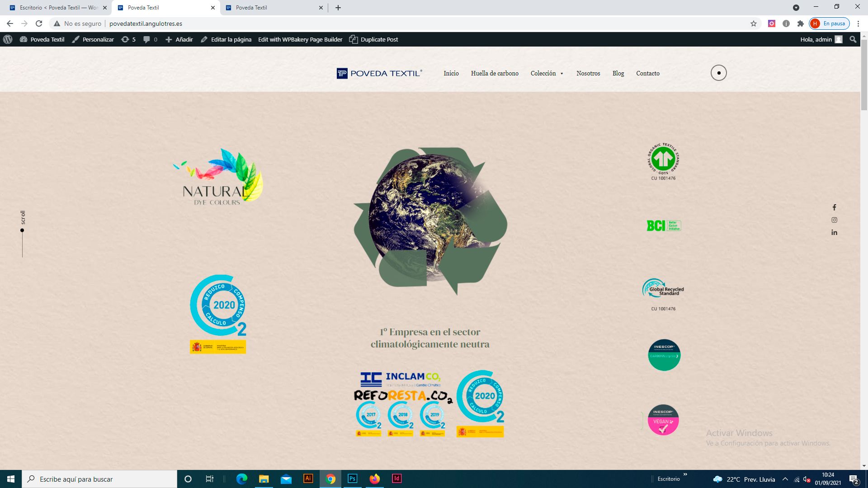Click the Inclam CO2 logo
The image size is (868, 488).
coord(400,379)
